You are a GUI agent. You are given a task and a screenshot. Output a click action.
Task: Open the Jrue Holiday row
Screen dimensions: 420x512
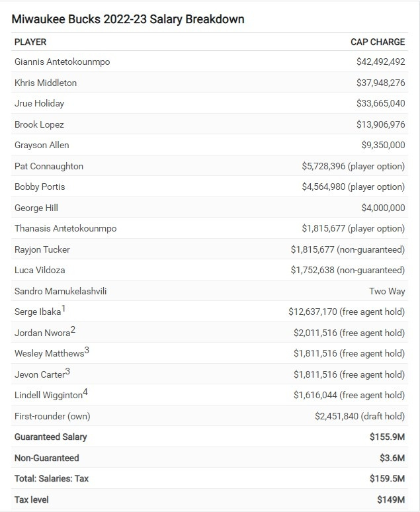pyautogui.click(x=40, y=103)
